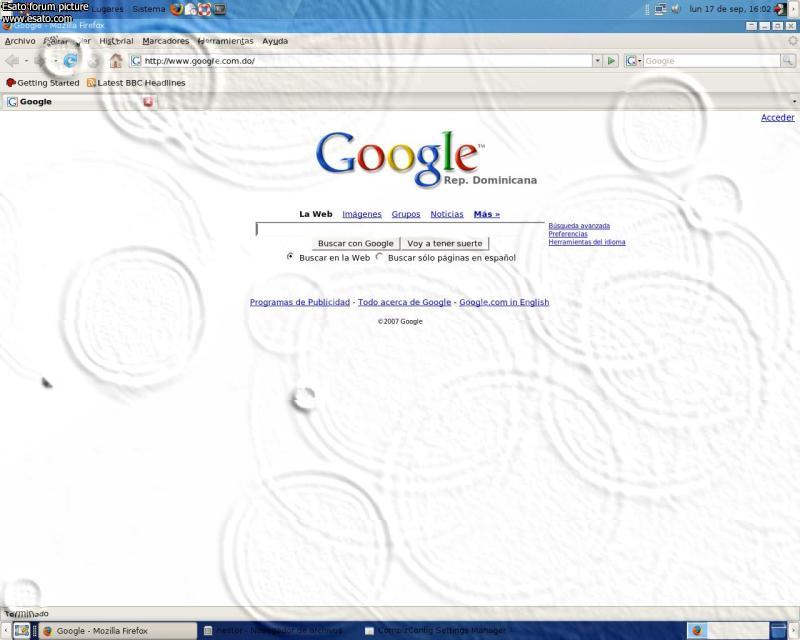Switch to CompizConfig Settings Manager in taskbar
The height and width of the screenshot is (640, 800).
point(435,631)
